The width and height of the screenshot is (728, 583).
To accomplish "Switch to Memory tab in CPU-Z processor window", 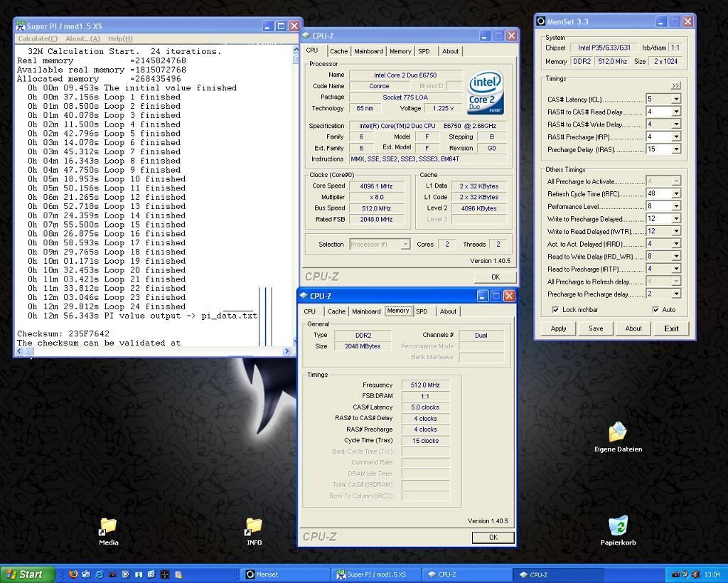I will click(400, 51).
